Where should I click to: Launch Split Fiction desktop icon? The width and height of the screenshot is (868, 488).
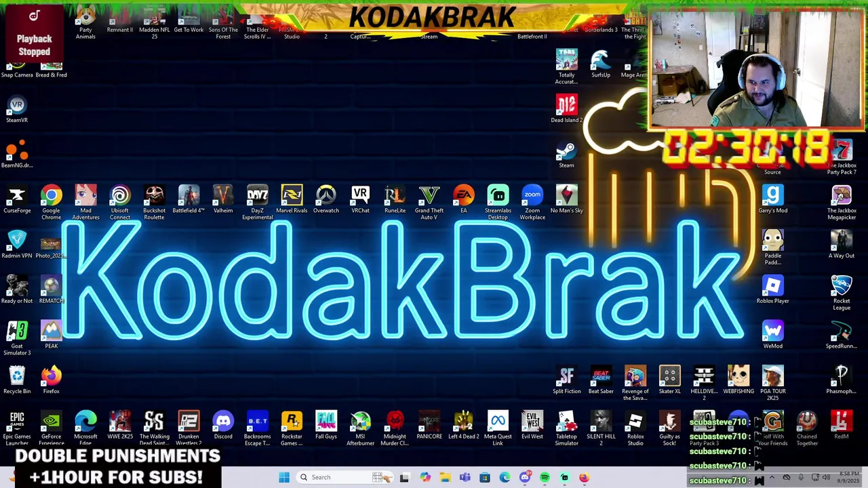click(x=566, y=381)
